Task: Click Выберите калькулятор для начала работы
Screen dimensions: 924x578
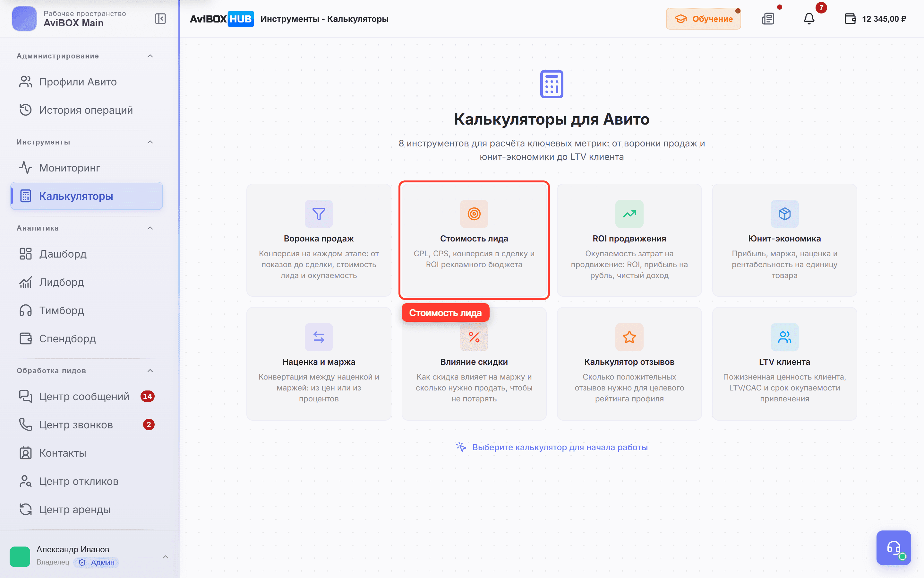Action: (552, 447)
